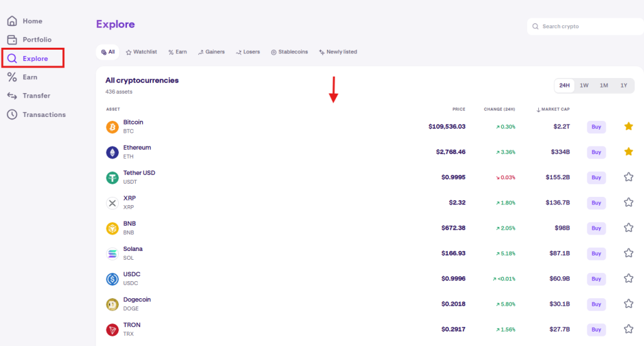Click the BNB coin logo
Viewport: 644px width, 346px height.
112,228
